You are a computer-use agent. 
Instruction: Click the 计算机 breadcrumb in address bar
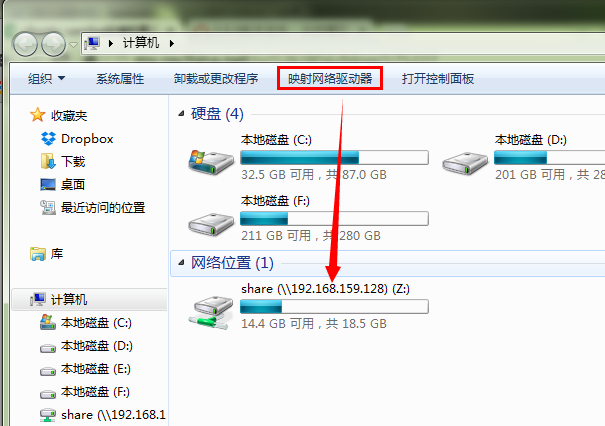coord(141,43)
